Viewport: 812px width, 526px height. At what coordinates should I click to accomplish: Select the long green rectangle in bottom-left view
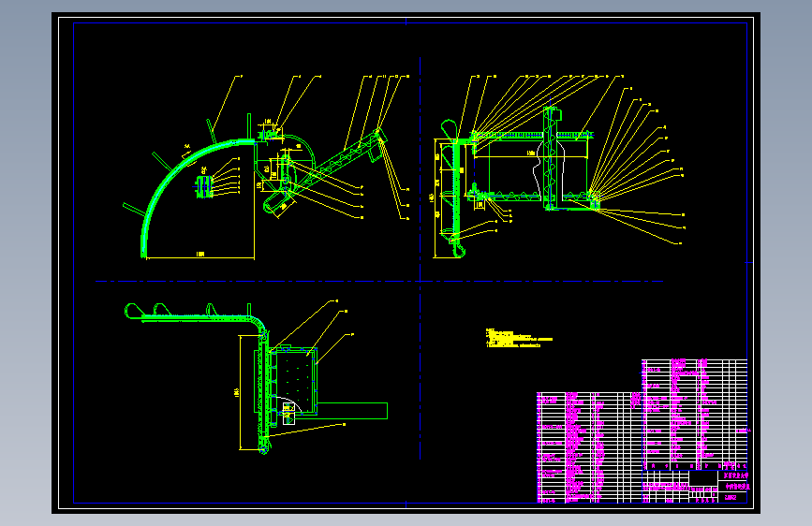point(352,411)
